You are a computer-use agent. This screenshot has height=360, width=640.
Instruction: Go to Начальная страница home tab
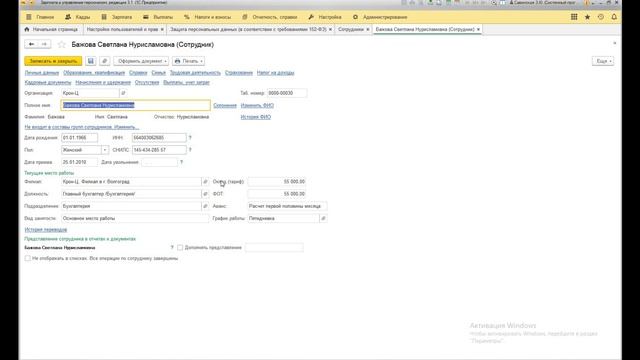[x=51, y=29]
